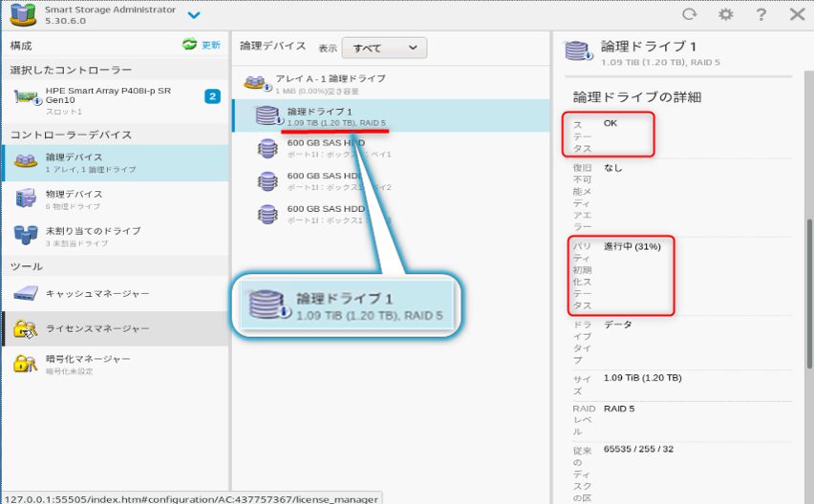Screen dimensions: 814x504
Task: Select the キャッシュマネージャー icon
Action: (x=26, y=294)
